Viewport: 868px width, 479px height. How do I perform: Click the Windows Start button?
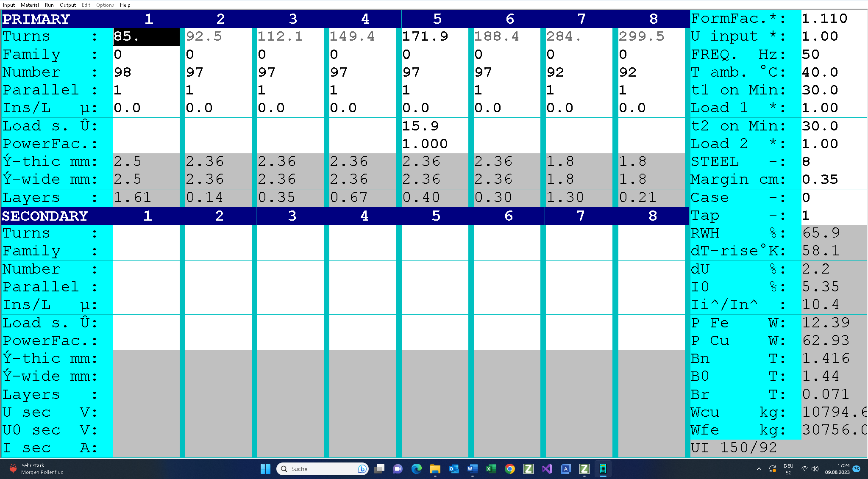265,469
